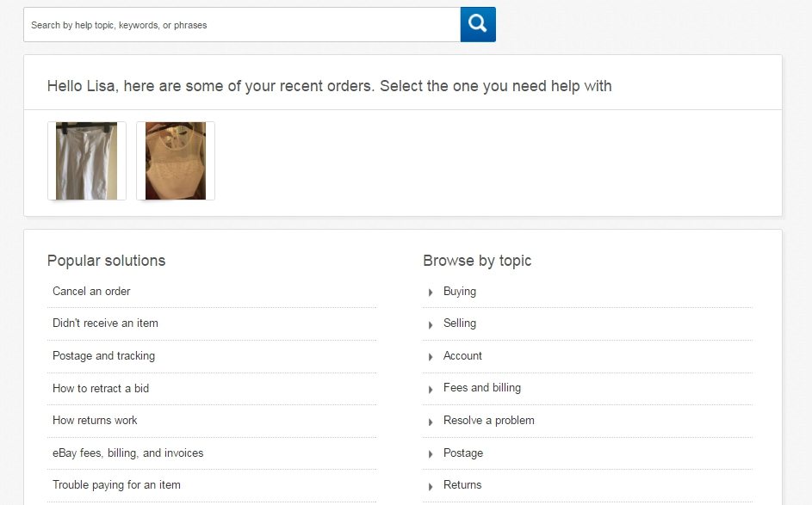Expand the Account topic arrow
This screenshot has width=812, height=505.
click(431, 357)
